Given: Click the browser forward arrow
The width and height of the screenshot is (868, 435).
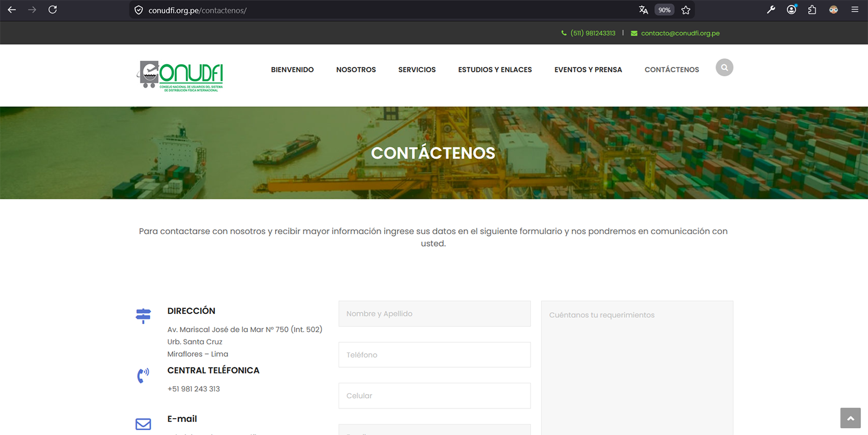Looking at the screenshot, I should (32, 10).
